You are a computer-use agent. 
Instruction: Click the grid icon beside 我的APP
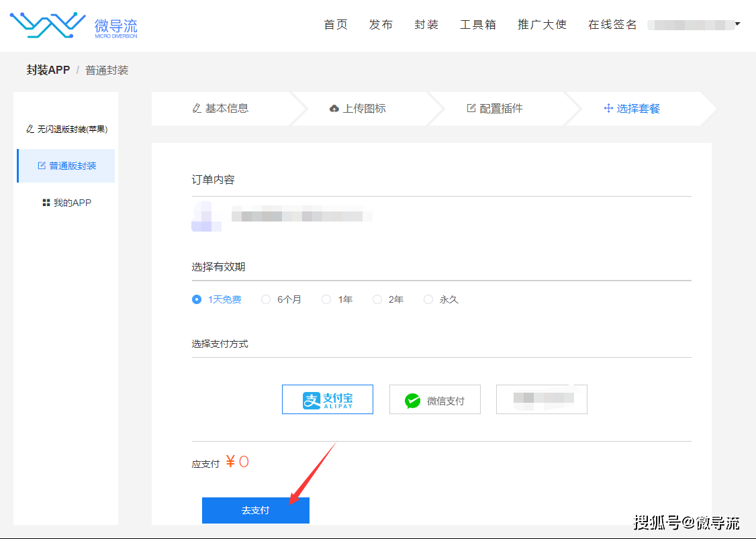[46, 203]
